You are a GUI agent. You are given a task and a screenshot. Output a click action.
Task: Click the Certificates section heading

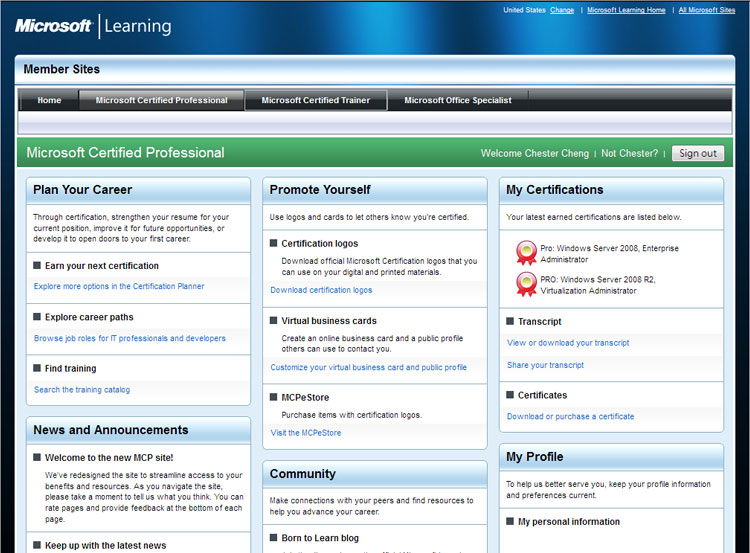[x=542, y=395]
